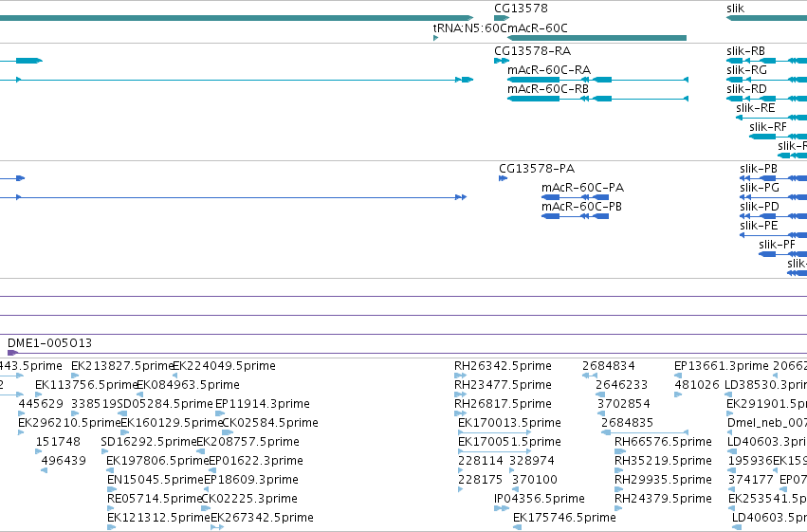
Task: Select the CG13578-RA transcript label
Action: 532,51
